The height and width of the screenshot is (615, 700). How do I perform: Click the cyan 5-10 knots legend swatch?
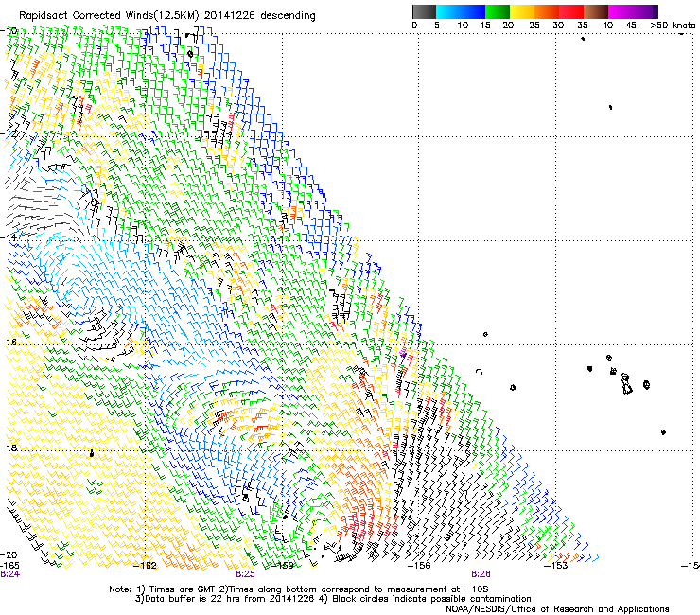pos(448,11)
